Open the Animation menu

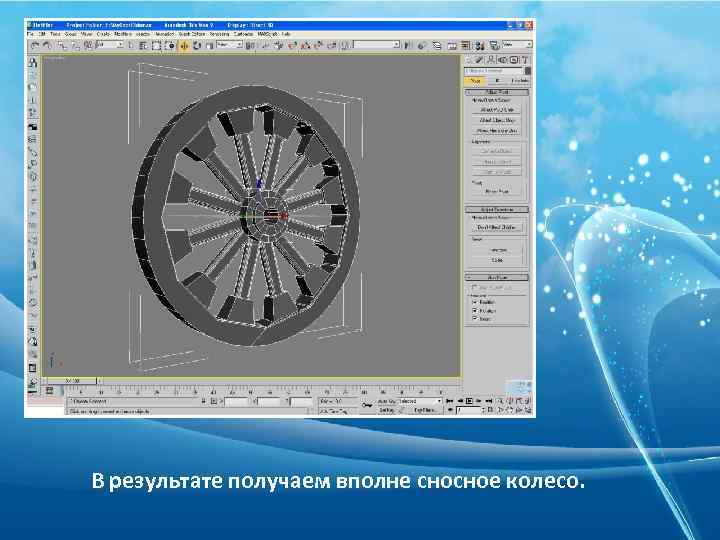pos(164,34)
